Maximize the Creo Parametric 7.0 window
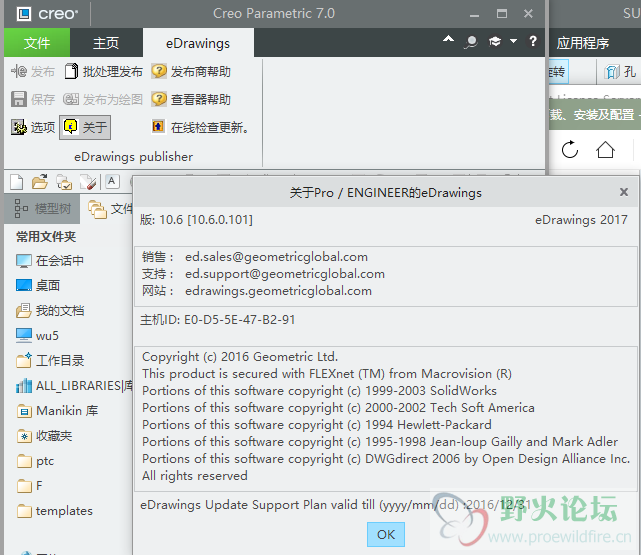 coord(502,14)
